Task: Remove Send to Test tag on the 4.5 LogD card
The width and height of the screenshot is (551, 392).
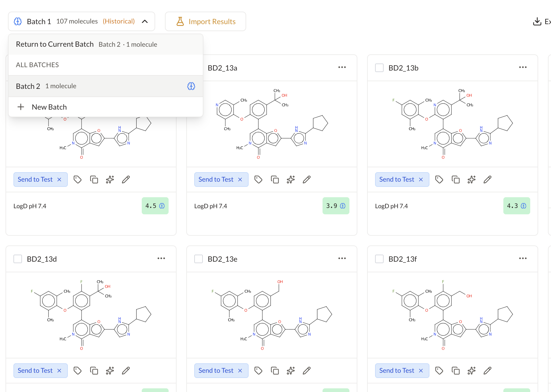Action: 59,180
